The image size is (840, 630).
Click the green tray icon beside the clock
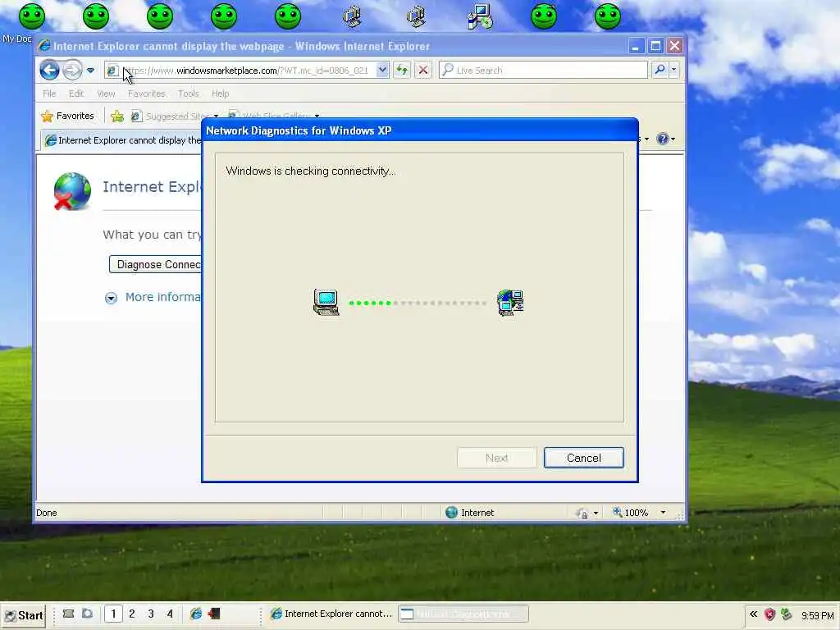(x=786, y=614)
